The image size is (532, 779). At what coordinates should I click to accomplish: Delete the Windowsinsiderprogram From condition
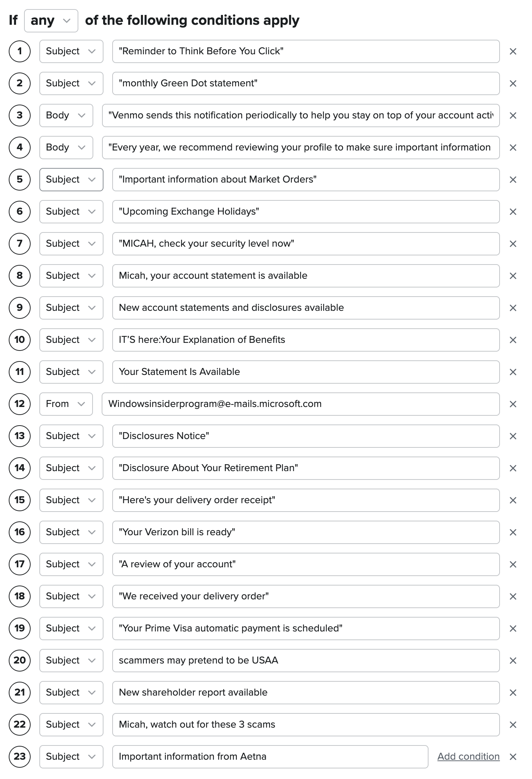pyautogui.click(x=513, y=404)
